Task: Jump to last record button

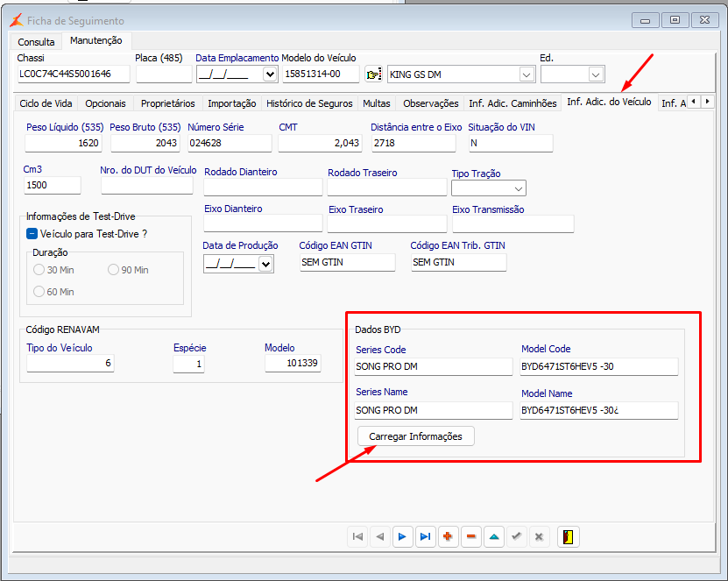Action: (x=425, y=536)
